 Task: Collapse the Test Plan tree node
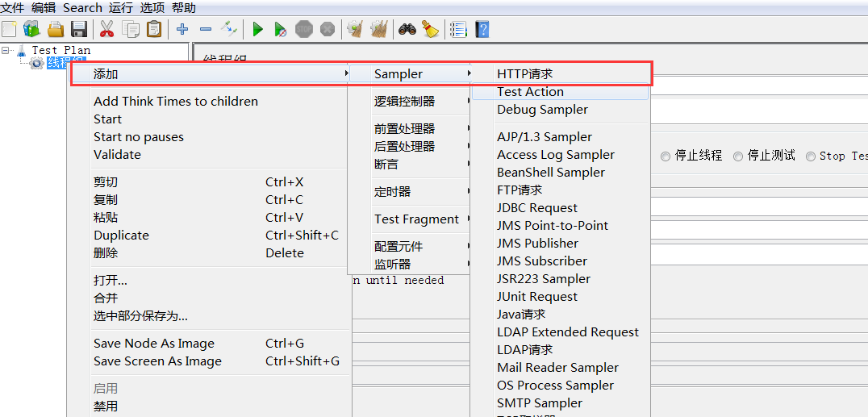tap(6, 50)
